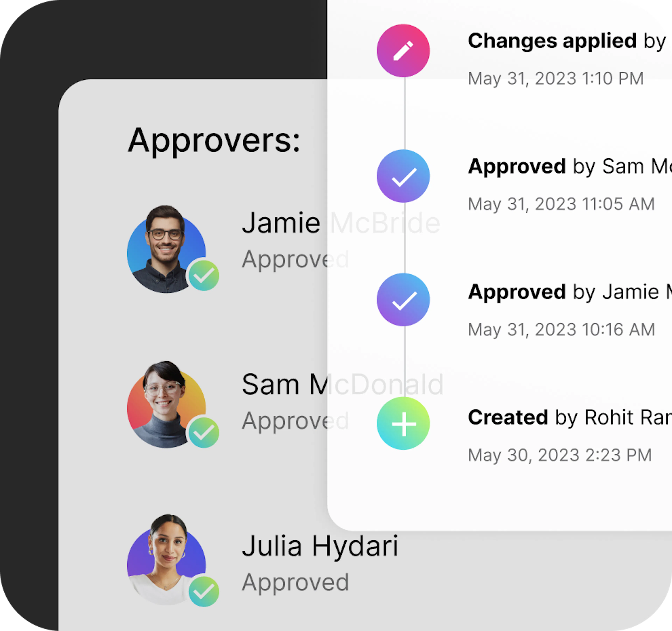The width and height of the screenshot is (672, 631).
Task: Select the Sam McDonald approver name
Action: point(343,385)
